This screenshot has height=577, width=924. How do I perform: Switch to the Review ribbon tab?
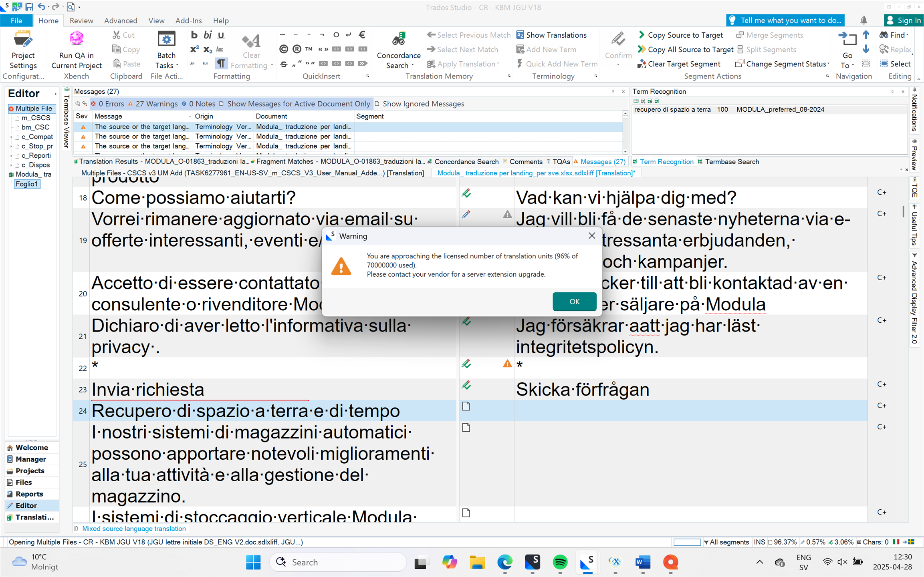pyautogui.click(x=82, y=20)
